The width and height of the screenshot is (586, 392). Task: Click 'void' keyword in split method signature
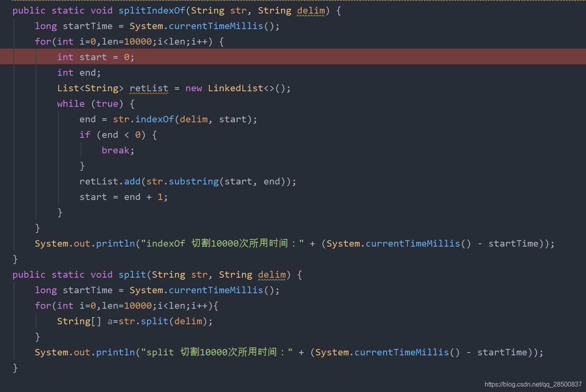tap(102, 275)
